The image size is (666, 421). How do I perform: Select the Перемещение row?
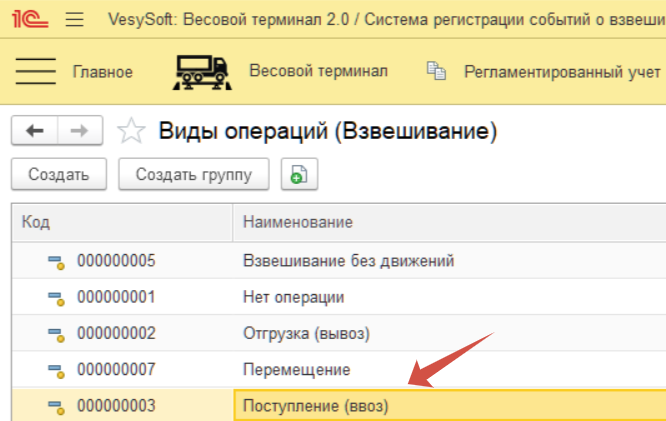297,370
